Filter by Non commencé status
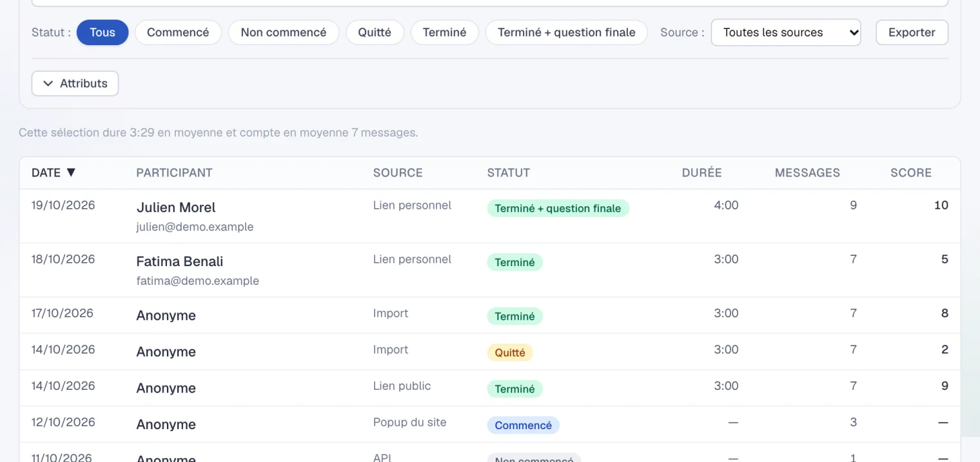This screenshot has width=980, height=462. [284, 32]
